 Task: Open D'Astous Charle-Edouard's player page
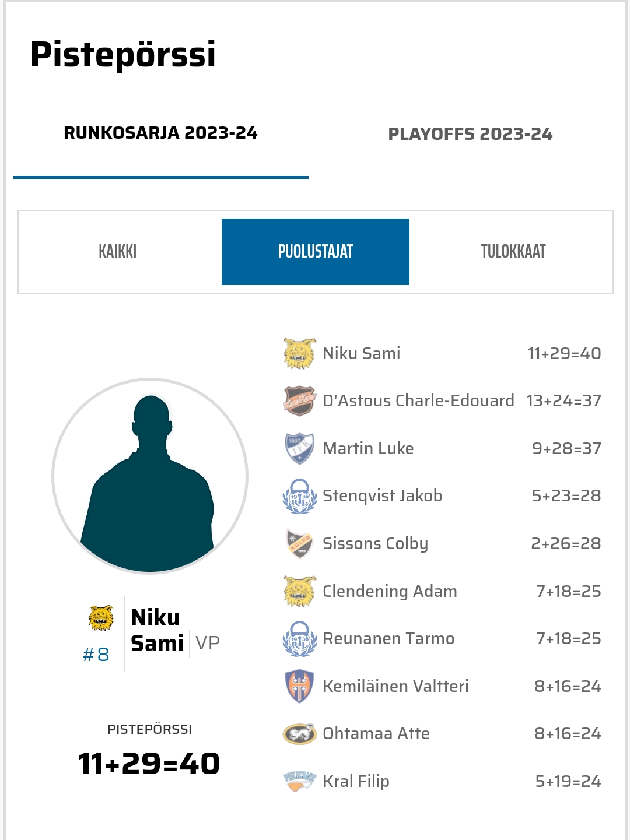pos(418,401)
